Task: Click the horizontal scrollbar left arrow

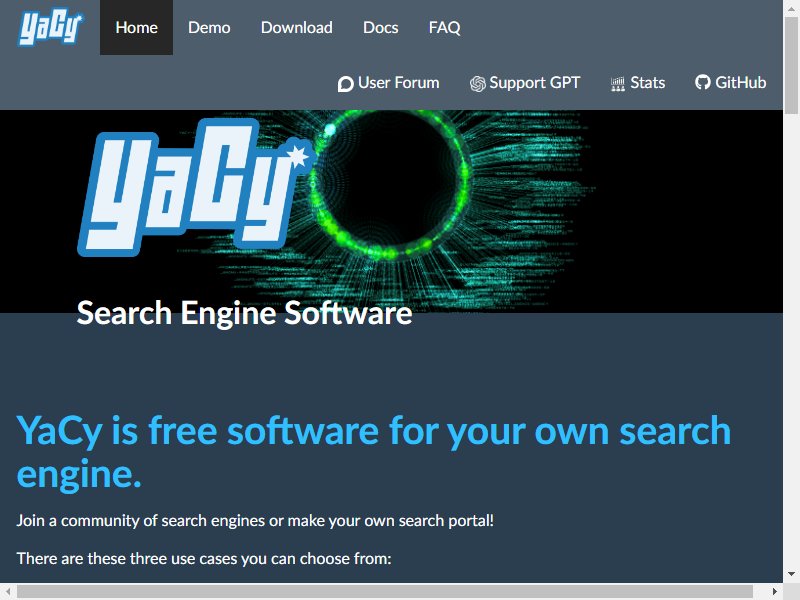Action: click(x=8, y=591)
